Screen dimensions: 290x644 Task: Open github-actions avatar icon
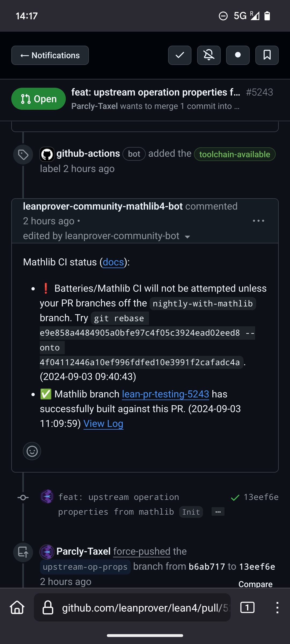coord(47,154)
